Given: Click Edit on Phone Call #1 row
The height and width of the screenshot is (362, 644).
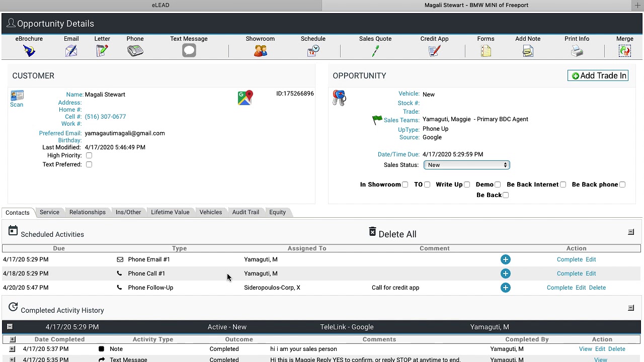Looking at the screenshot, I should coord(591,274).
